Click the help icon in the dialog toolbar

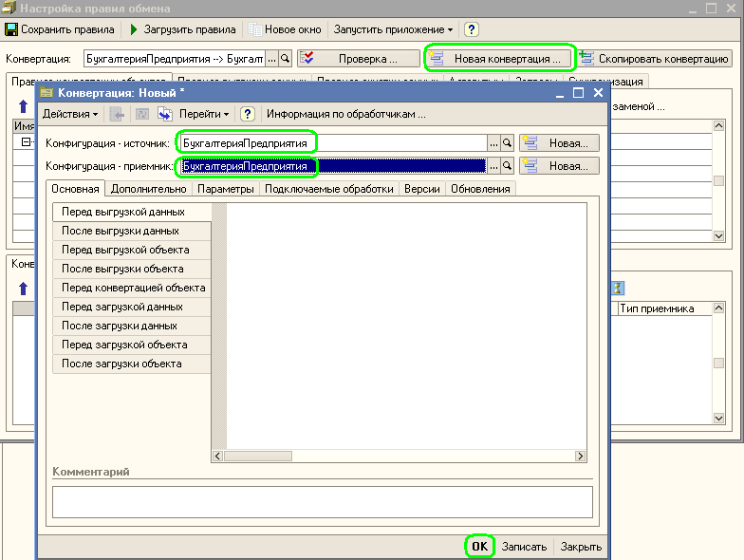[x=247, y=114]
